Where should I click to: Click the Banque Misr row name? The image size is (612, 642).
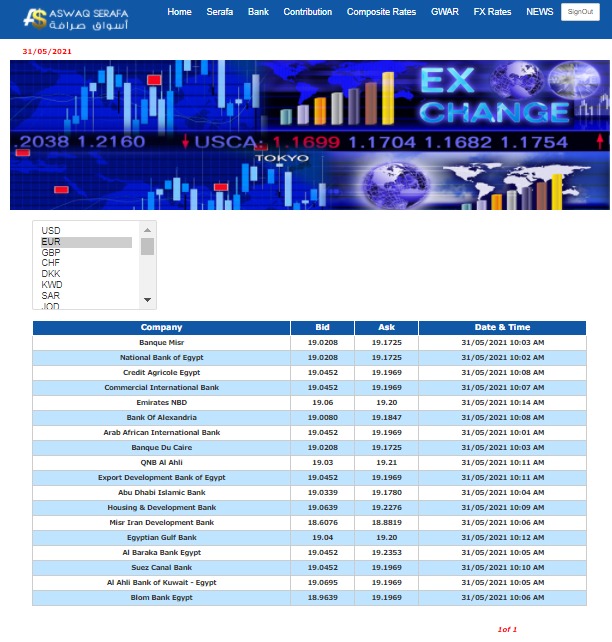pyautogui.click(x=161, y=343)
